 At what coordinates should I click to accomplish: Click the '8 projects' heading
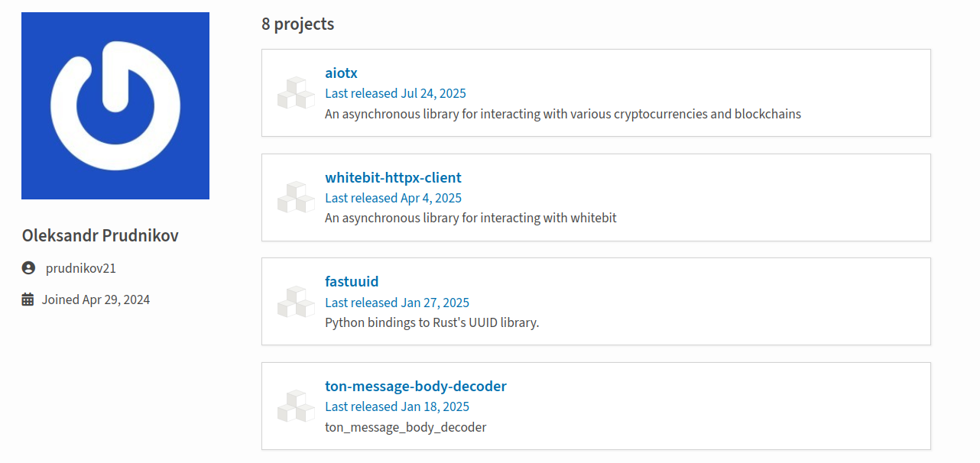(297, 24)
